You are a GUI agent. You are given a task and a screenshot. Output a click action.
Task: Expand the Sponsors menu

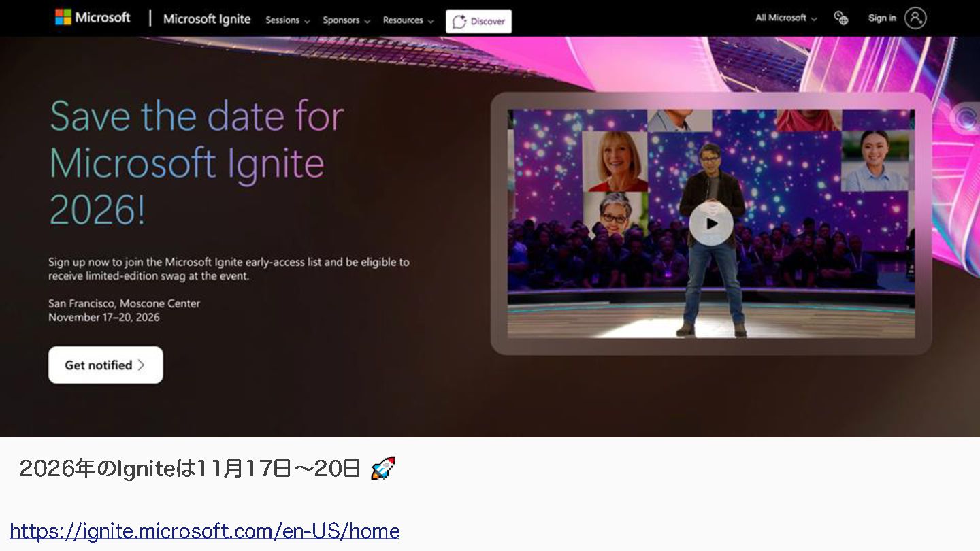(346, 20)
